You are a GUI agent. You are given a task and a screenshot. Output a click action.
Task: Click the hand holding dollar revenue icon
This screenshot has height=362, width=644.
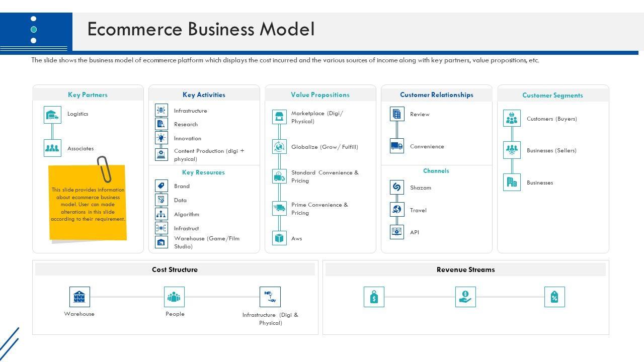(x=465, y=297)
